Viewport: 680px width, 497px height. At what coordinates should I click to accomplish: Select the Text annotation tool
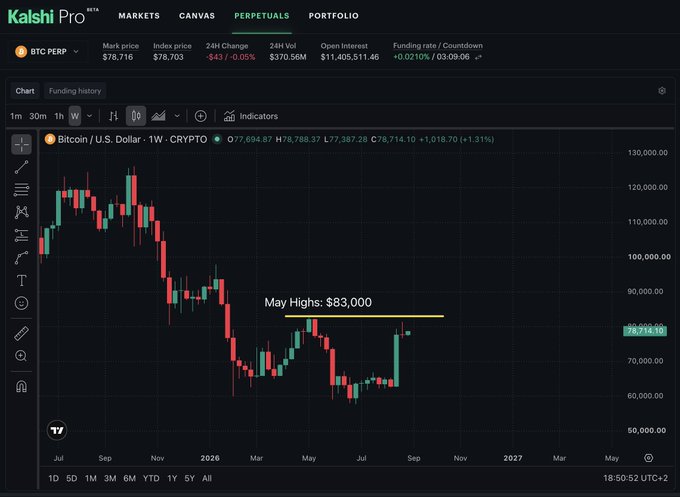click(21, 281)
